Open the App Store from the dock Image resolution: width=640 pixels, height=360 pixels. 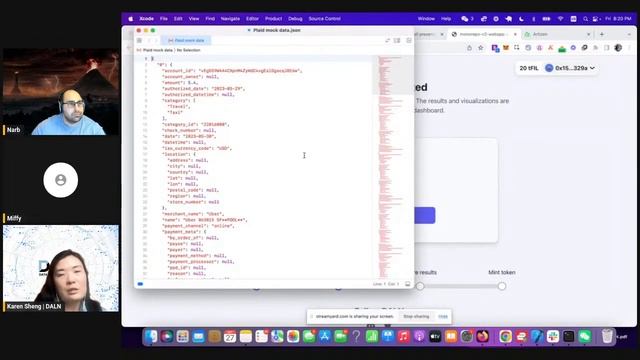pyautogui.click(x=325, y=336)
